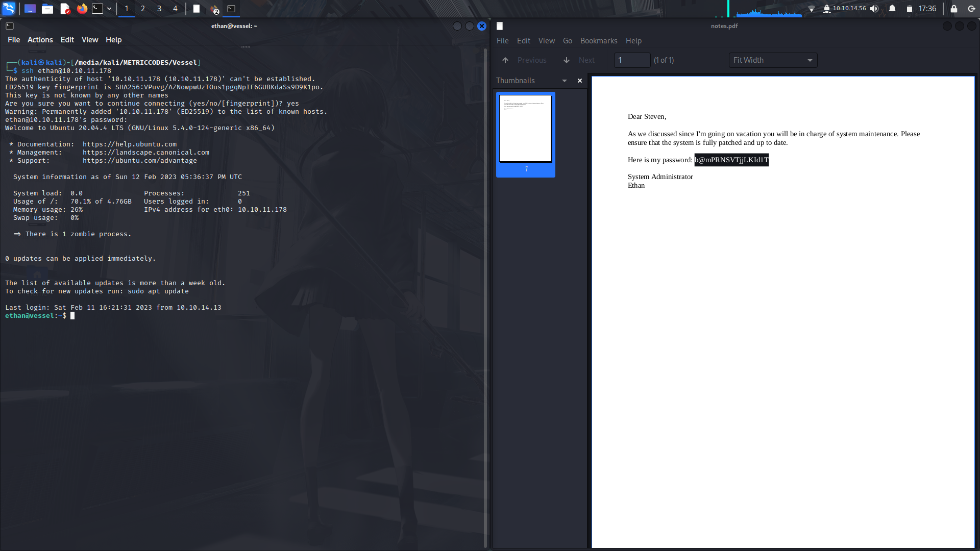
Task: Click the Previous page arrow in the PDF toolbar
Action: (x=505, y=60)
